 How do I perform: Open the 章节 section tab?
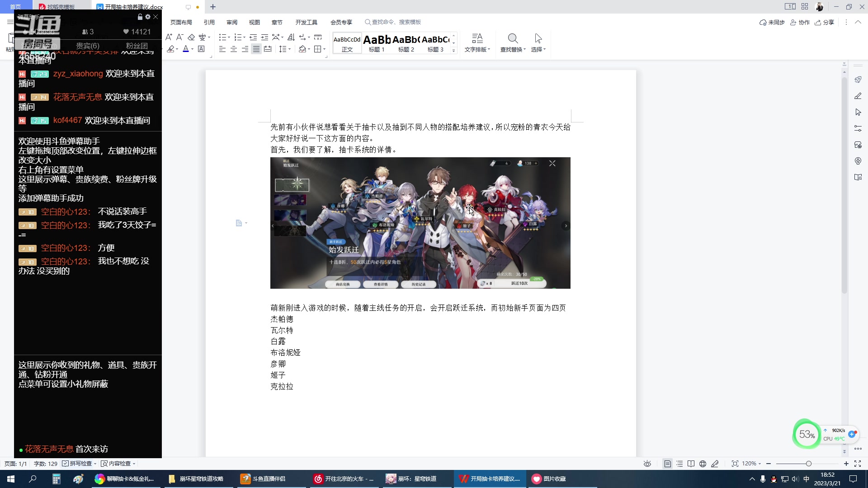point(277,22)
